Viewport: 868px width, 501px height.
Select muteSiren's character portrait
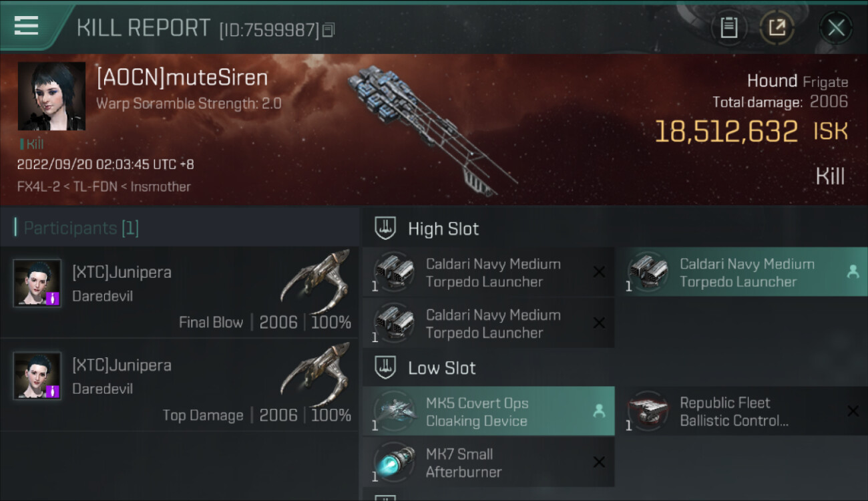pos(51,96)
